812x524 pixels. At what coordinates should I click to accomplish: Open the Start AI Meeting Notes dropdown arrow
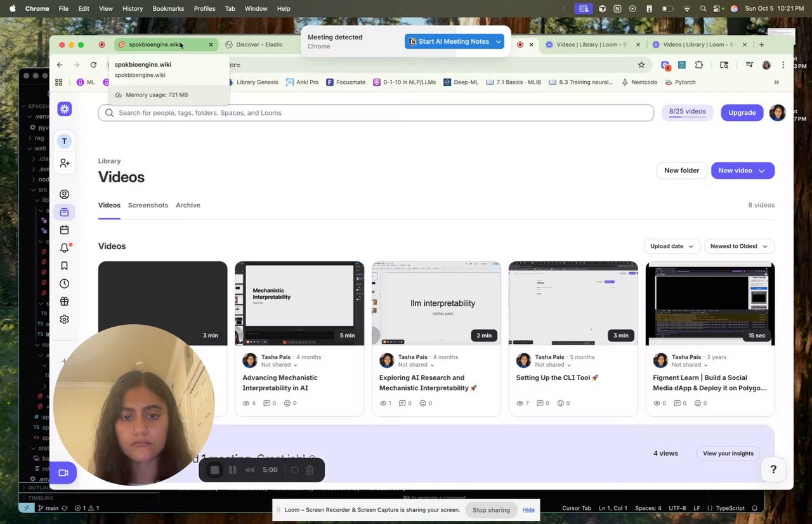click(499, 42)
